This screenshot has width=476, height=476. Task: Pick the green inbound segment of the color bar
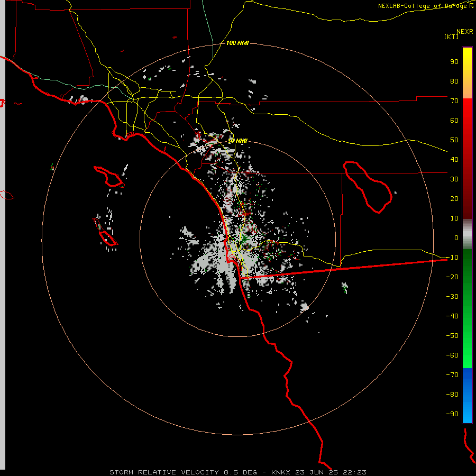[467, 308]
